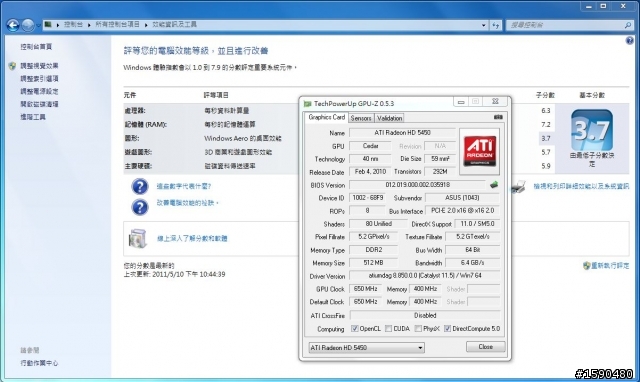Switch to Validation tab in GPU-Z

coord(389,118)
